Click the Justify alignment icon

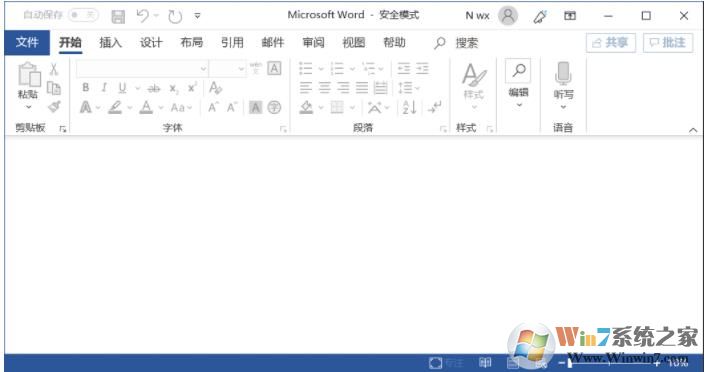tap(362, 88)
